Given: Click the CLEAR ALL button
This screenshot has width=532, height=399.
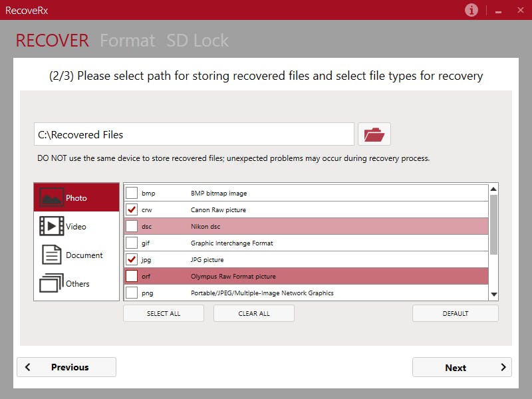Looking at the screenshot, I should coord(254,313).
